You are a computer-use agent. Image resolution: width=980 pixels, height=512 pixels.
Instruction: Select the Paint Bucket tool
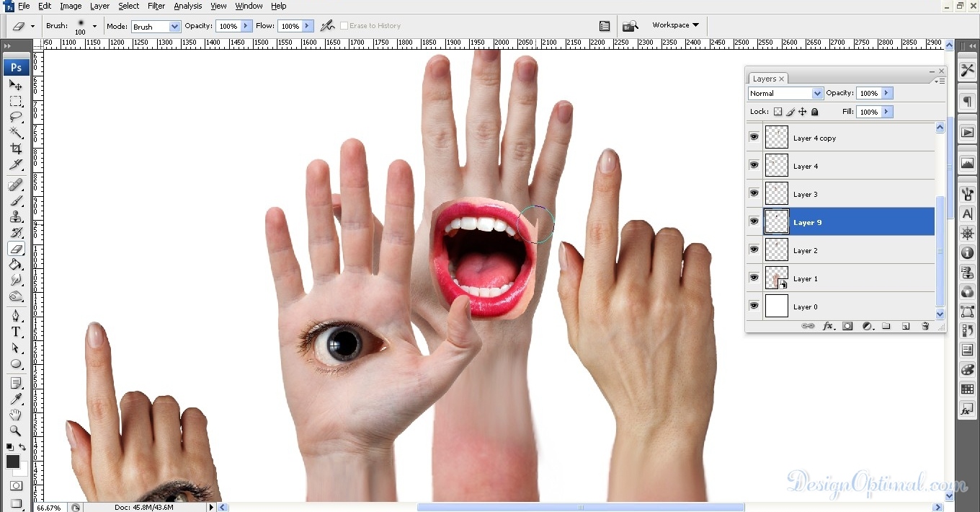16,265
